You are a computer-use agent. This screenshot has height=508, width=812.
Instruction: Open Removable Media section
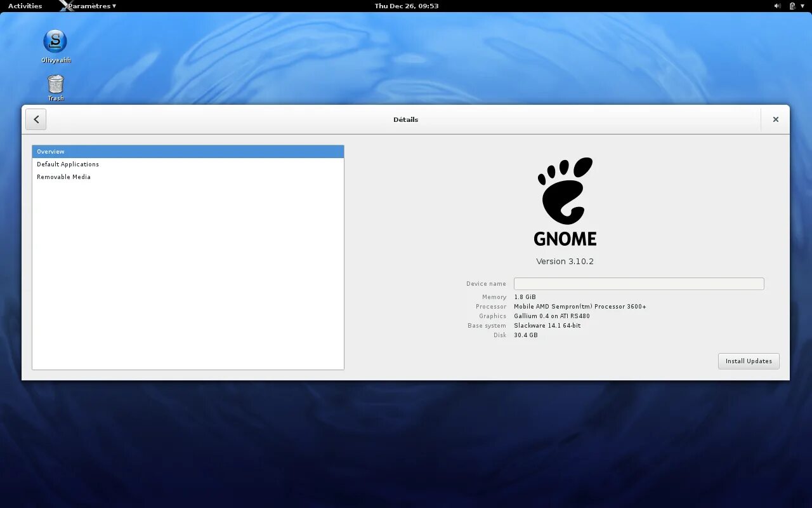[x=188, y=177]
